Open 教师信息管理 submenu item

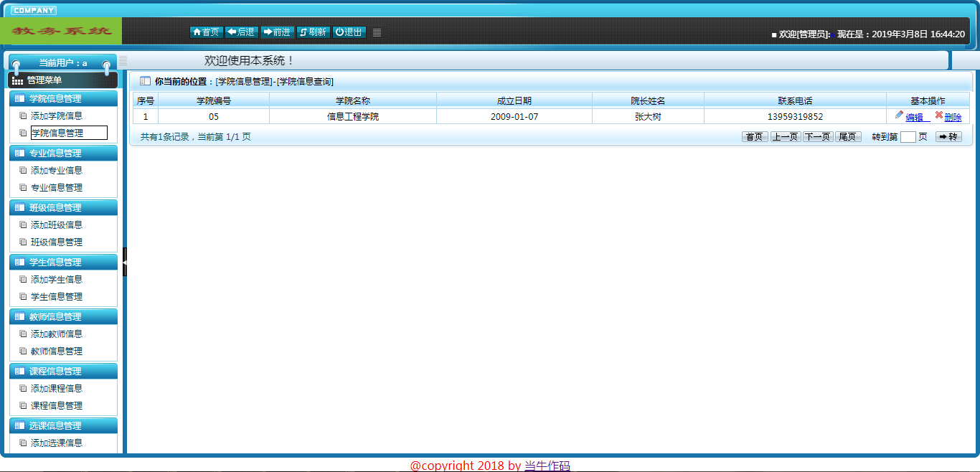[x=57, y=351]
